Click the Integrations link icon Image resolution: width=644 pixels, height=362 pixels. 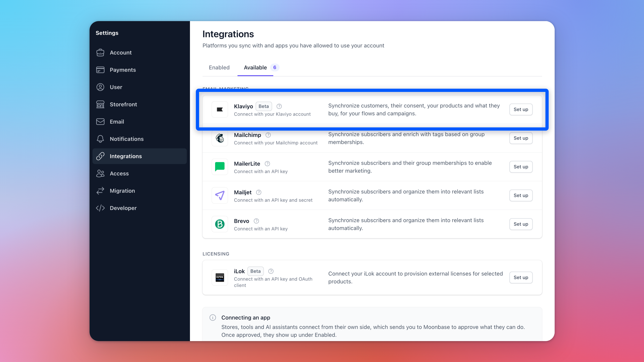click(100, 156)
